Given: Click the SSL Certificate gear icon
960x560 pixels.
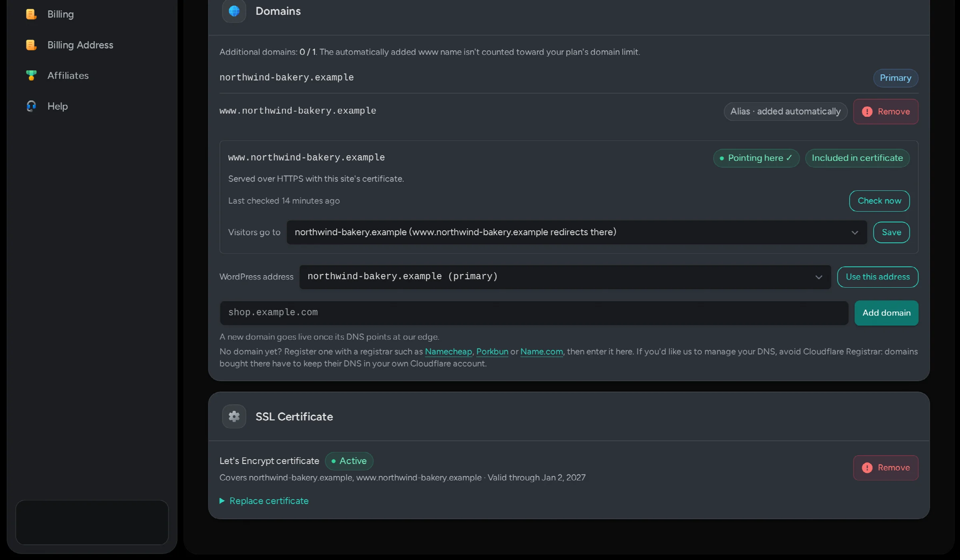Looking at the screenshot, I should (x=234, y=416).
